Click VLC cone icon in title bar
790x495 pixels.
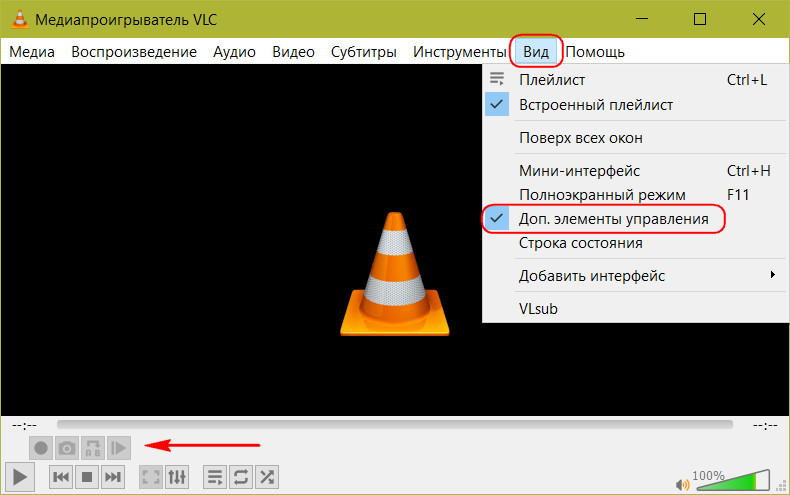[19, 19]
